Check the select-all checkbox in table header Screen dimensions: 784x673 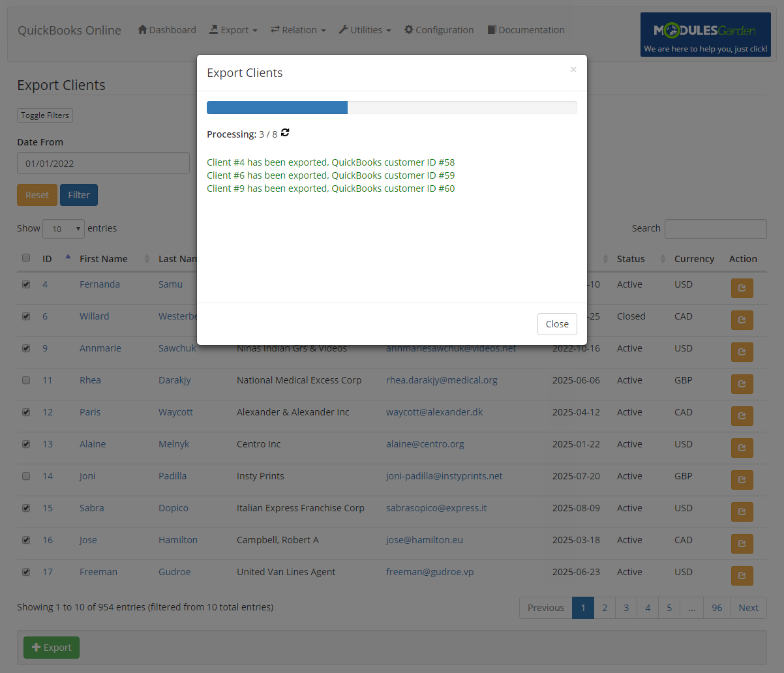coord(26,258)
